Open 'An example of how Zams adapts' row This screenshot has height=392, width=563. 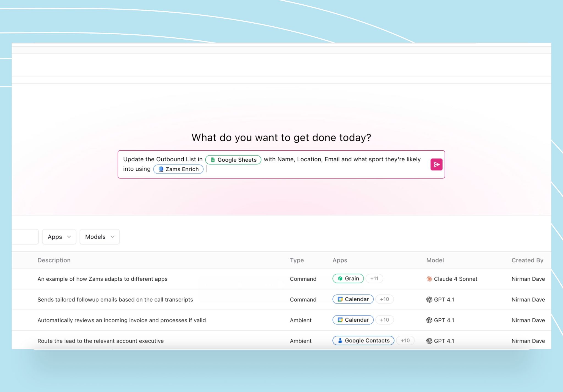(x=102, y=279)
